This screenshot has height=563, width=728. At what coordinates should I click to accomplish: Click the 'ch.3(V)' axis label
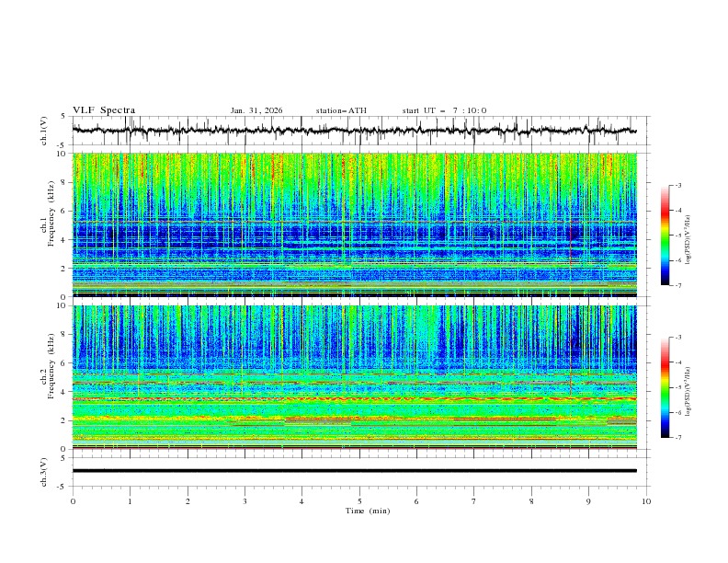[44, 472]
